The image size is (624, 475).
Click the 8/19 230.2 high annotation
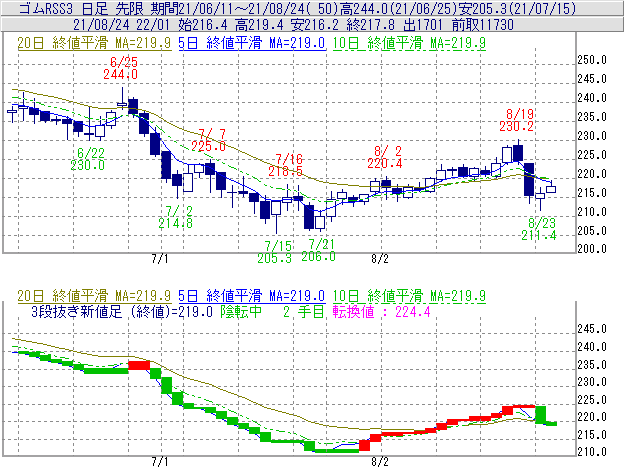click(517, 120)
